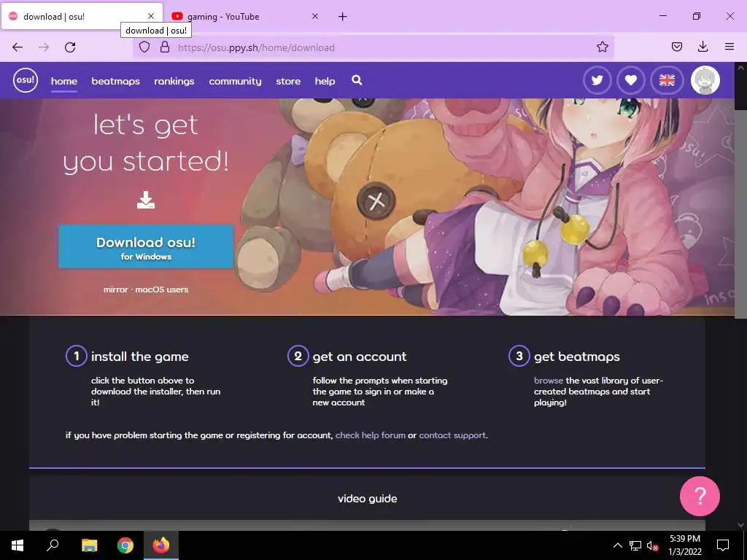Open the rankings nav menu
Viewport: 747px width, 560px height.
point(174,81)
